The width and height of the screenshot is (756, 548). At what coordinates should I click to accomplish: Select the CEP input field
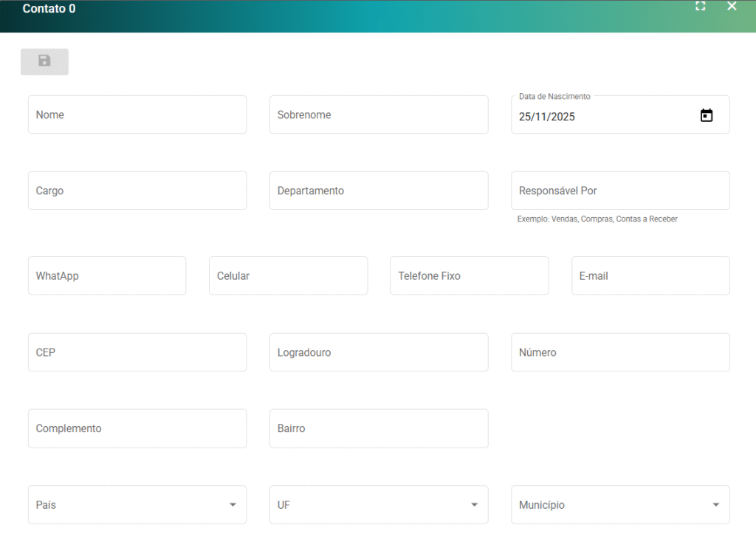pyautogui.click(x=137, y=353)
